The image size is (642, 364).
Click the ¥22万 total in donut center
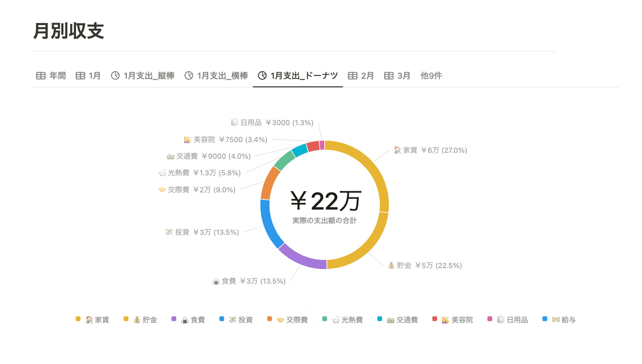pos(325,201)
